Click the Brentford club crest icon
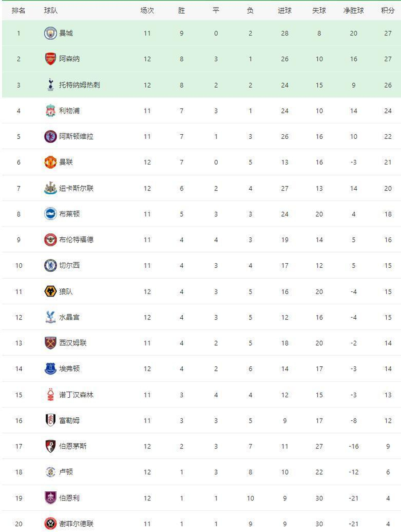The height and width of the screenshot is (532, 401). point(50,240)
